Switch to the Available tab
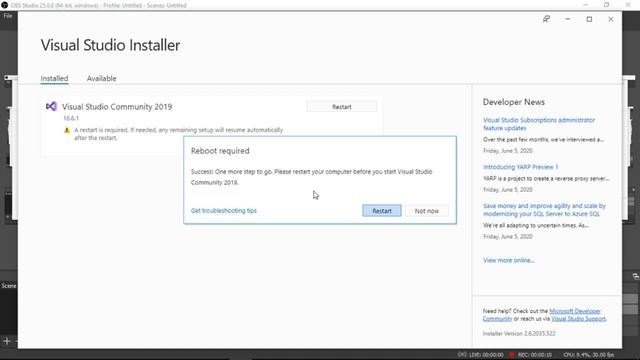Image resolution: width=640 pixels, height=360 pixels. coord(101,78)
